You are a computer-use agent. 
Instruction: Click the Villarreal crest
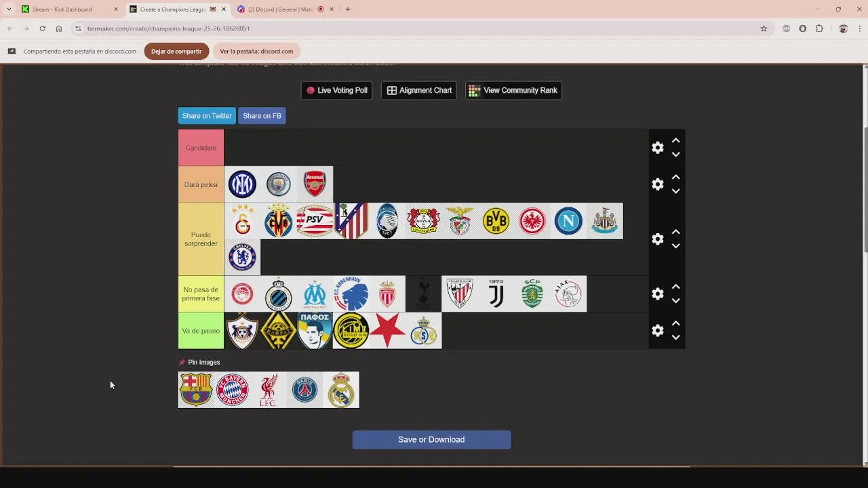pos(279,221)
